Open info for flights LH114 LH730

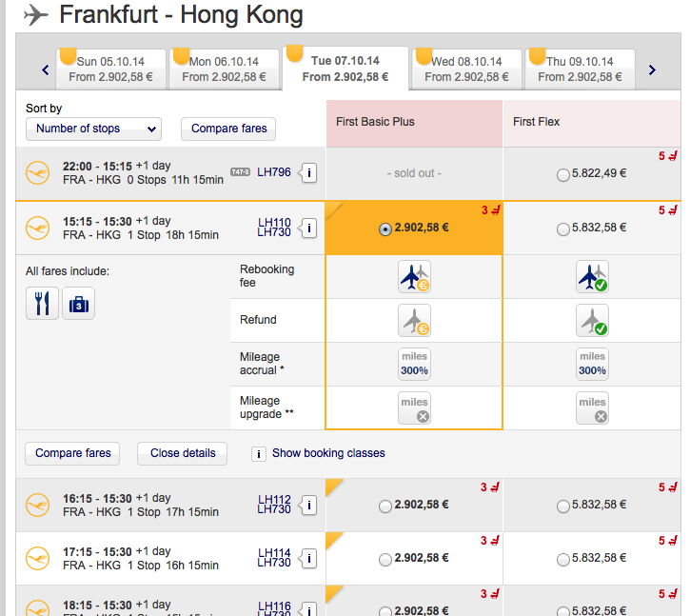(308, 558)
